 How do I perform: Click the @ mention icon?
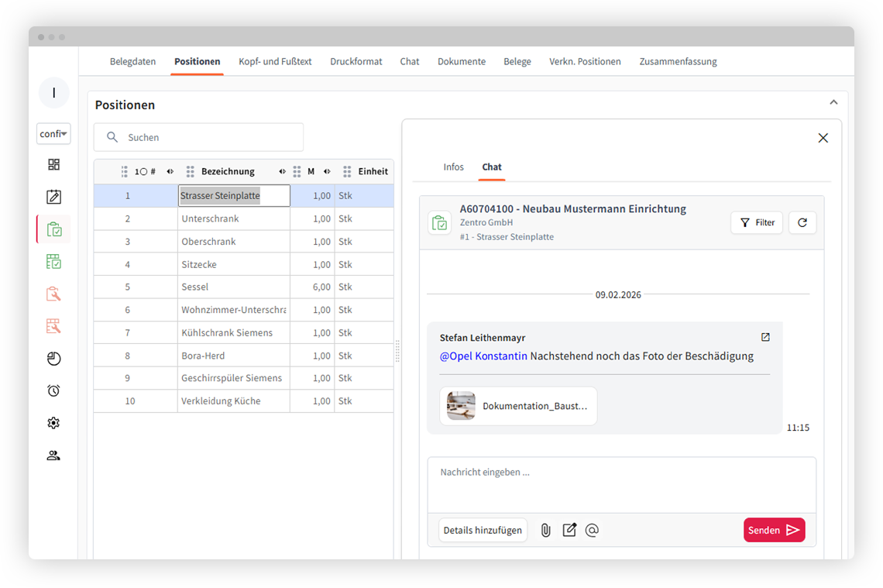pos(592,531)
